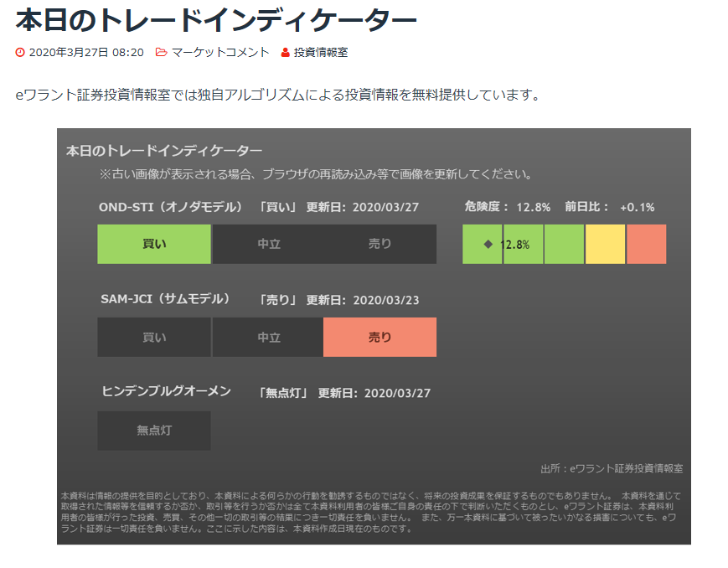
Task: Select the green 買い box for OND-STI
Action: (x=154, y=245)
